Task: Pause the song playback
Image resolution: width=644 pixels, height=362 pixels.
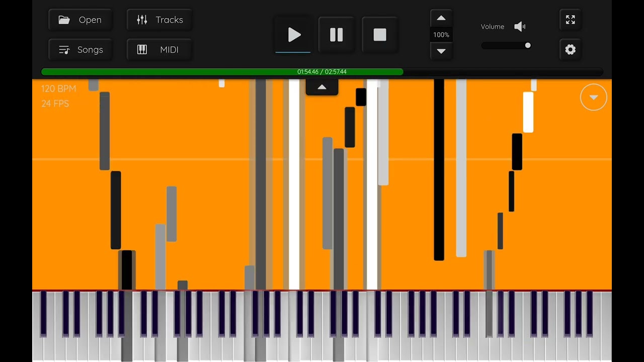Action: tap(336, 35)
